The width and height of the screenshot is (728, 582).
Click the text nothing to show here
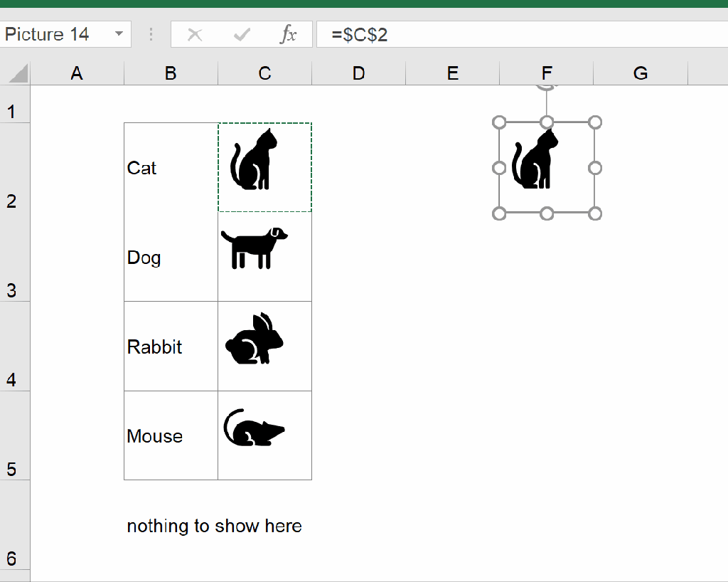click(x=213, y=526)
